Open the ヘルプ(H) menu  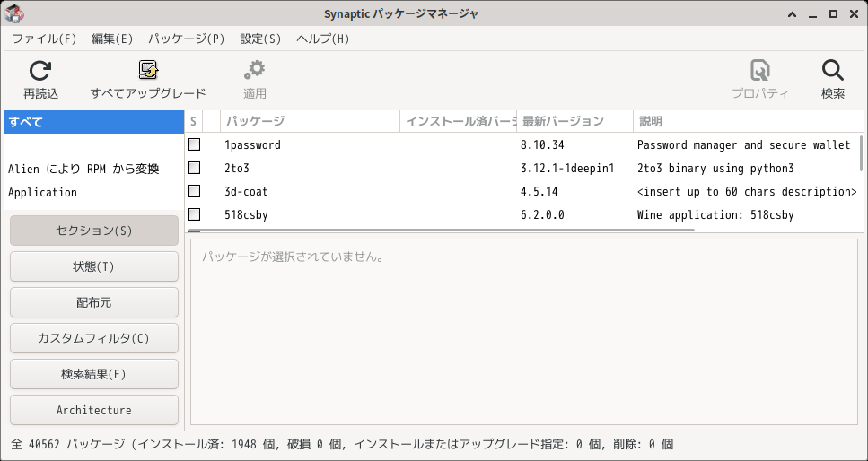coord(323,39)
